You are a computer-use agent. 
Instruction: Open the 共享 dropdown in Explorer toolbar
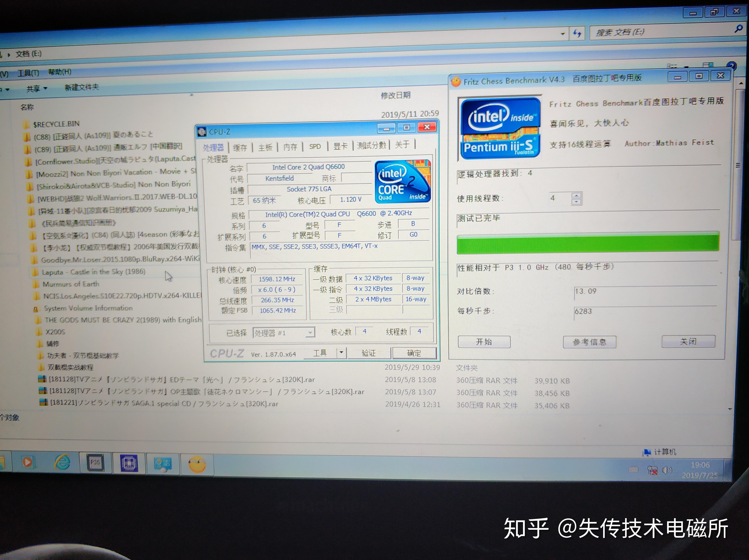click(x=37, y=89)
